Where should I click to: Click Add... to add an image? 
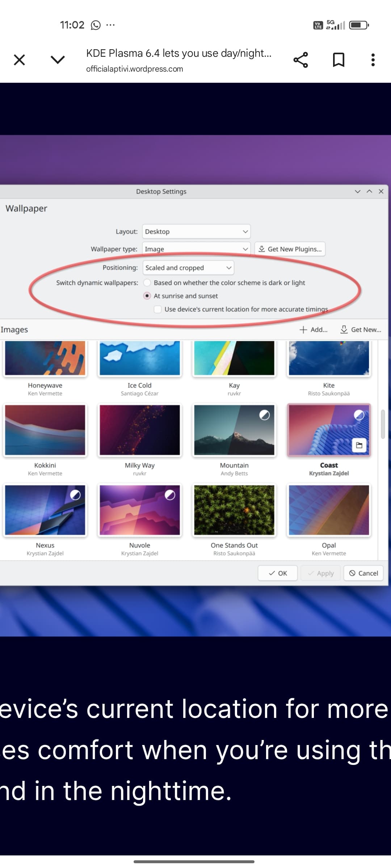[x=314, y=329]
